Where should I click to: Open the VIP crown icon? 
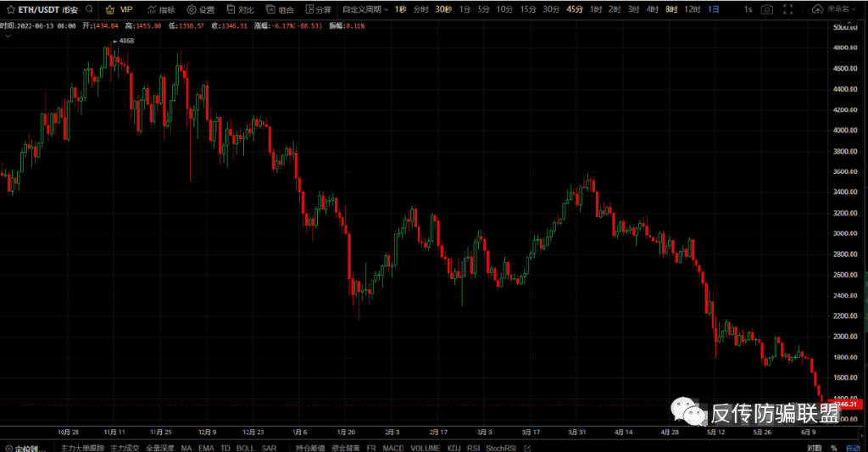point(110,9)
